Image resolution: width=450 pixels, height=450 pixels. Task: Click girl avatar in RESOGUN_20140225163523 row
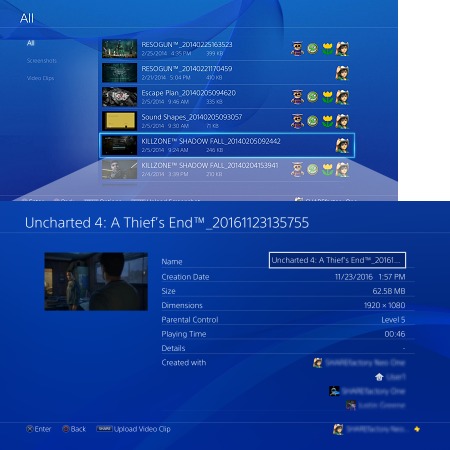point(342,49)
